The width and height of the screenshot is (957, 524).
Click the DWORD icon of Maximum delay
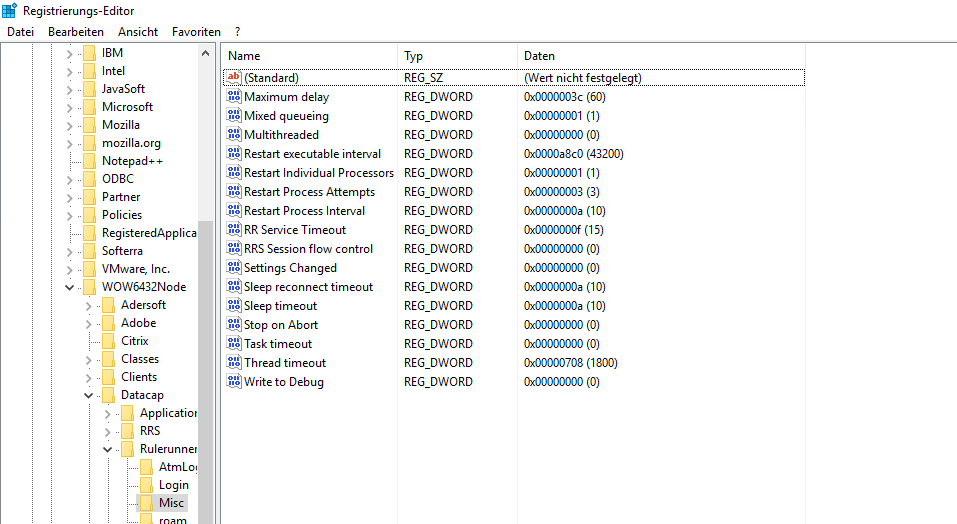tap(233, 96)
